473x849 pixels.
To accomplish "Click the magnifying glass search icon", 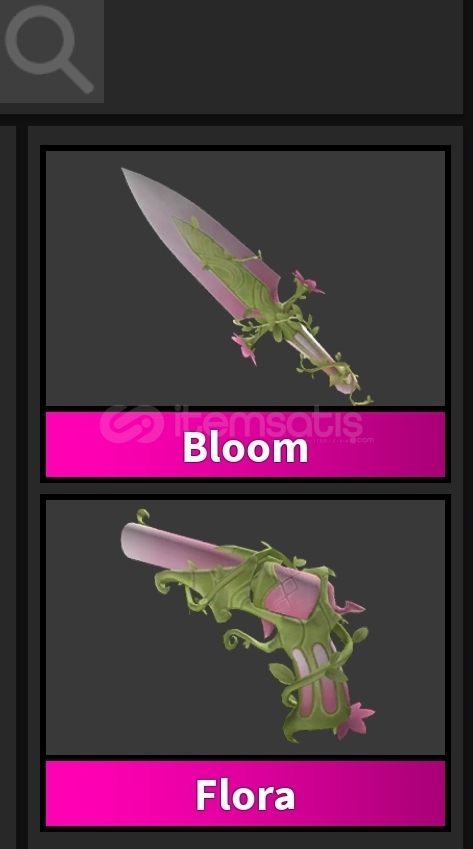I will tap(49, 49).
